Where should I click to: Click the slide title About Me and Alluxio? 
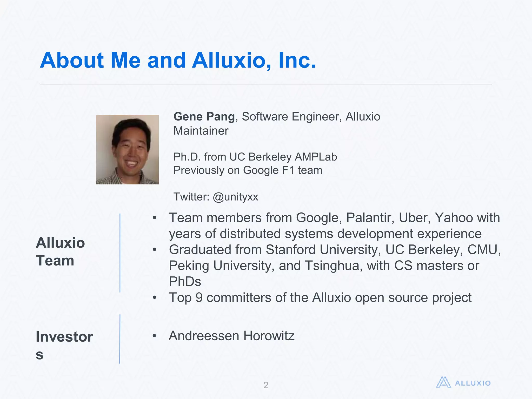click(x=178, y=60)
